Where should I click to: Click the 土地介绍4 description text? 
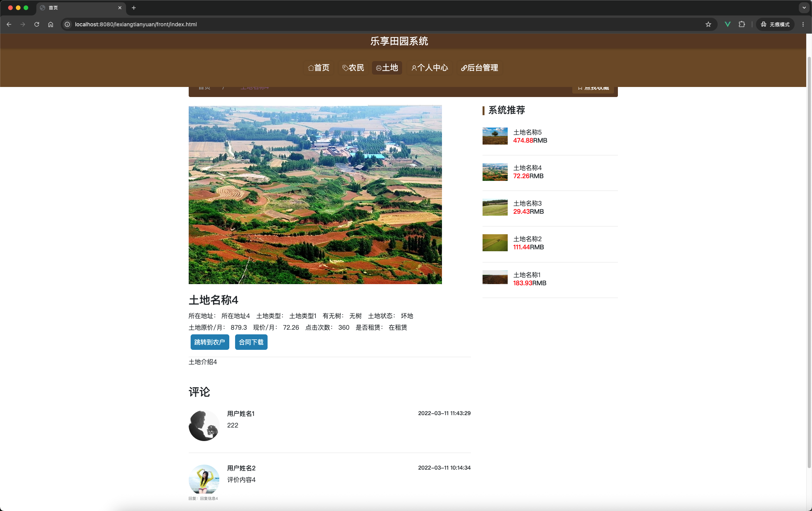203,362
